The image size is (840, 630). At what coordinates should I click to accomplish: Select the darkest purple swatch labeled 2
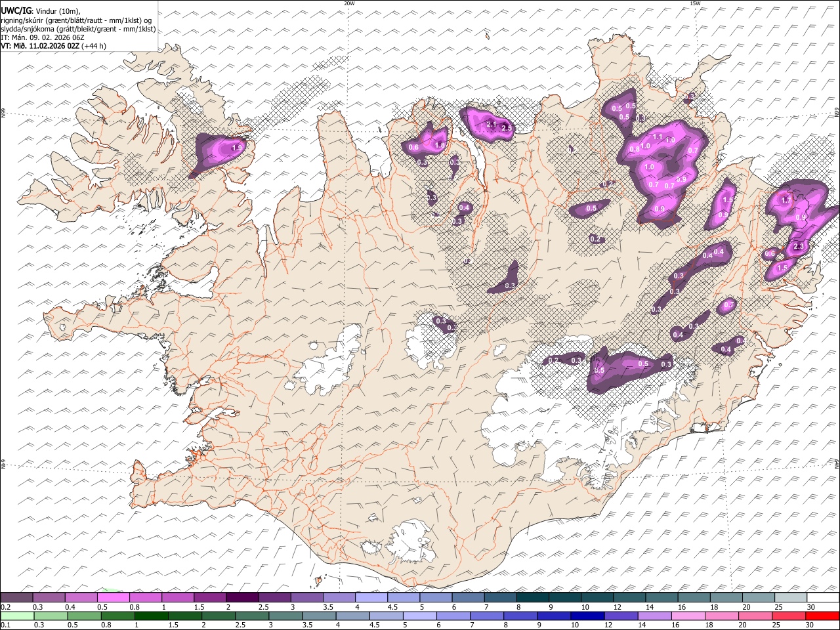point(241,598)
